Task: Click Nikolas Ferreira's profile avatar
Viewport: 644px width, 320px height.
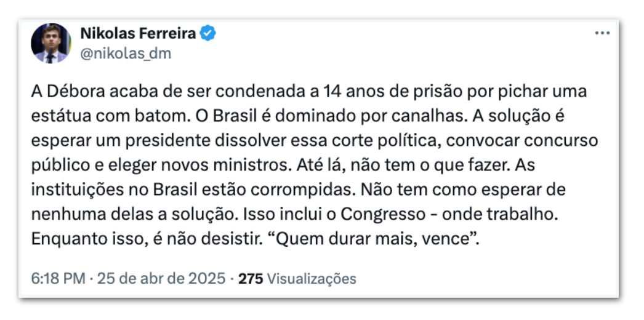Action: [x=51, y=43]
